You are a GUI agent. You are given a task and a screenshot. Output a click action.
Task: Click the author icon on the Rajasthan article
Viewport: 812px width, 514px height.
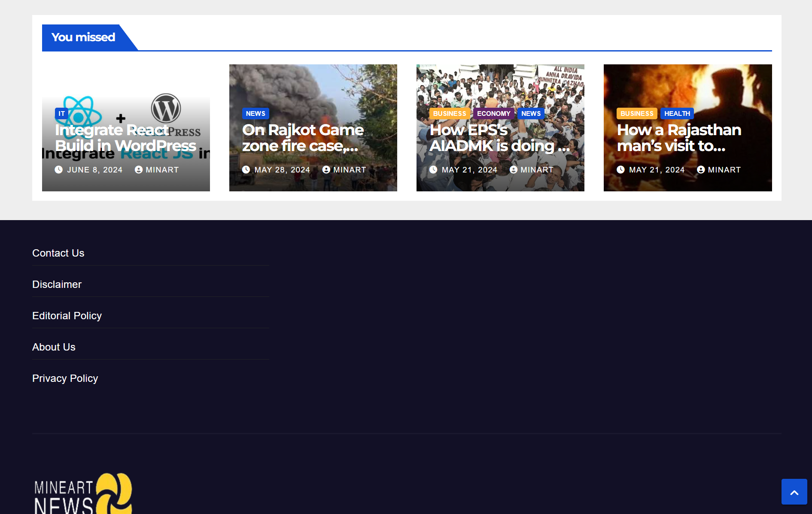coord(701,170)
